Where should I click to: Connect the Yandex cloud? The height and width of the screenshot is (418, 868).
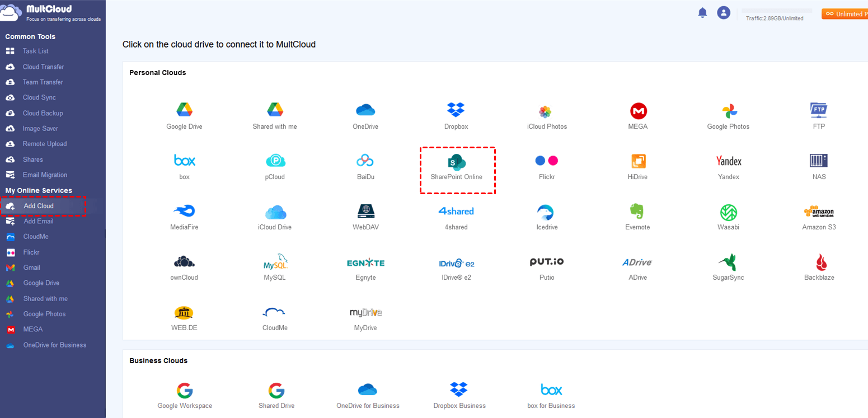coord(729,161)
